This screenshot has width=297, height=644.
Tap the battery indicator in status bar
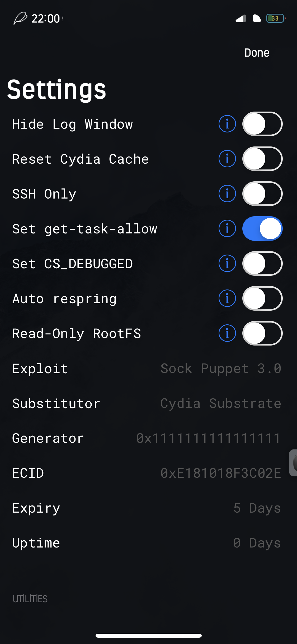pyautogui.click(x=276, y=18)
